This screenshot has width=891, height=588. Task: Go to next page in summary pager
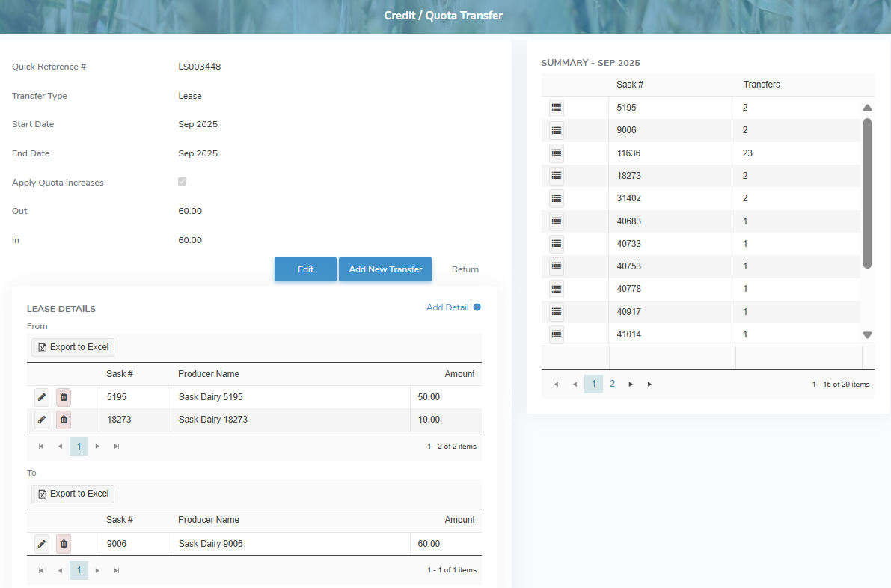coord(631,385)
